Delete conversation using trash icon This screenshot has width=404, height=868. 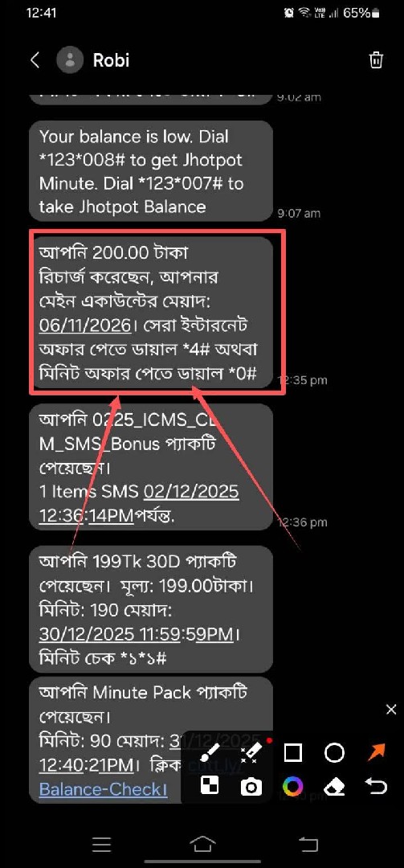coord(377,59)
